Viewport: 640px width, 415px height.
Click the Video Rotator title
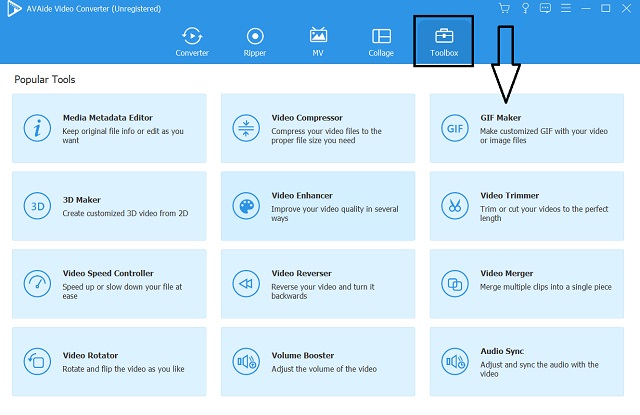90,355
